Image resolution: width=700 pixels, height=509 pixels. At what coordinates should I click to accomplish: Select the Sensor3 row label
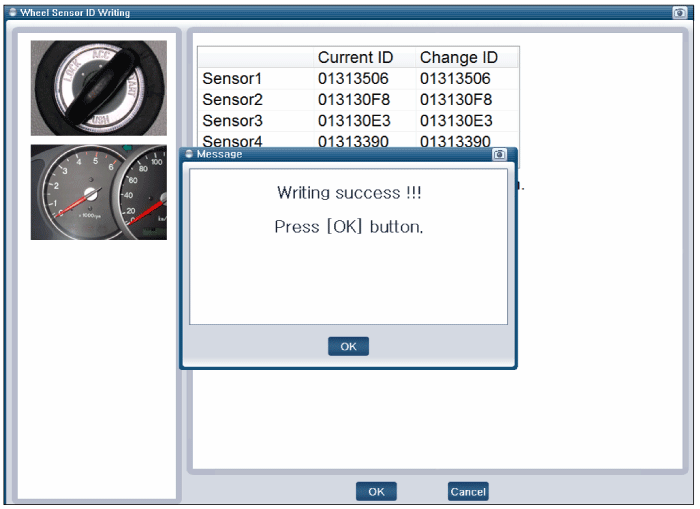231,120
